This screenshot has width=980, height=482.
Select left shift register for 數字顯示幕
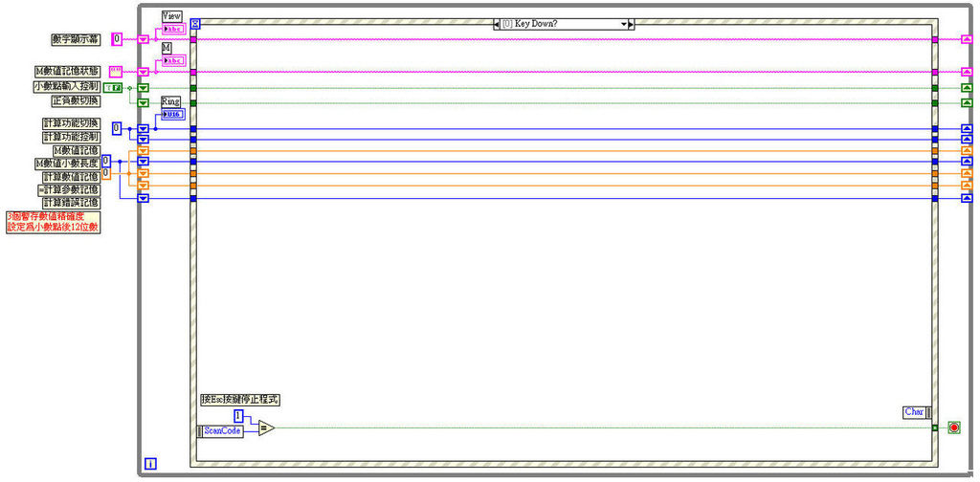(x=144, y=39)
